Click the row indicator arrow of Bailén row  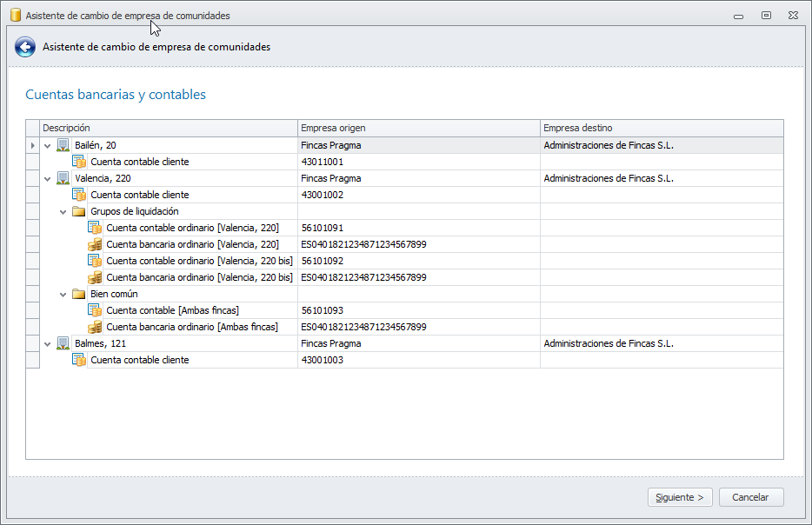(33, 145)
